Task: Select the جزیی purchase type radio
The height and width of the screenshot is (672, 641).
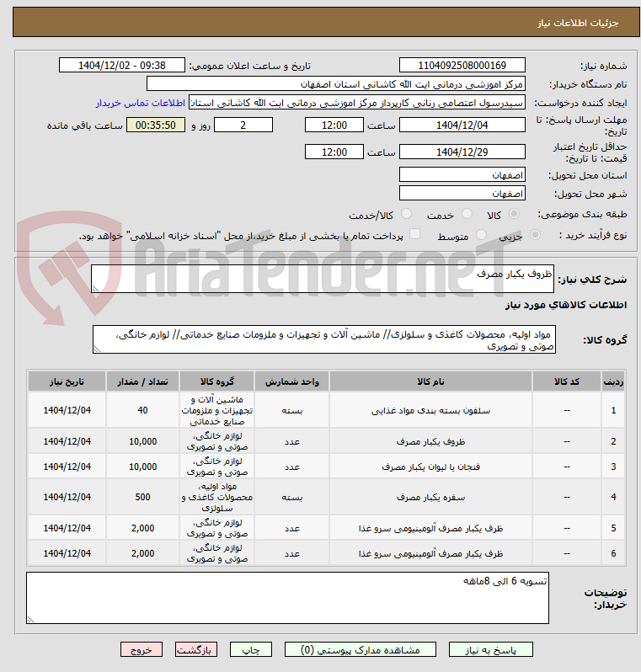Action: tap(535, 235)
